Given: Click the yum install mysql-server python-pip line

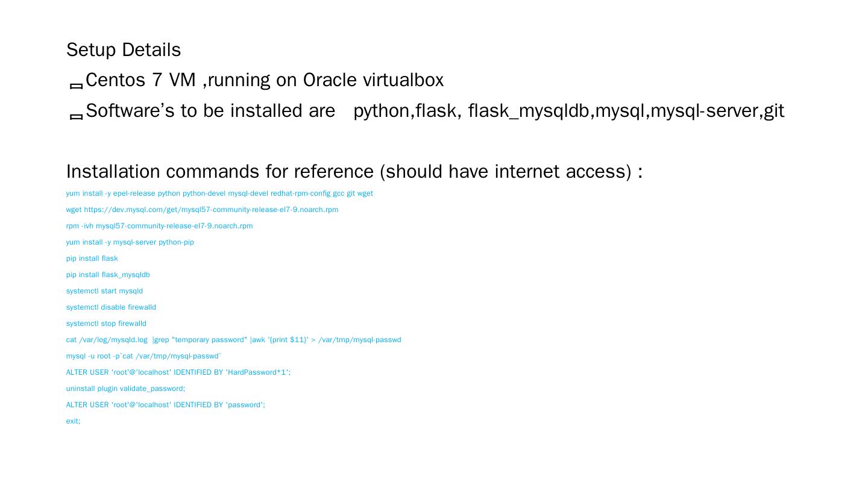Looking at the screenshot, I should pos(130,242).
